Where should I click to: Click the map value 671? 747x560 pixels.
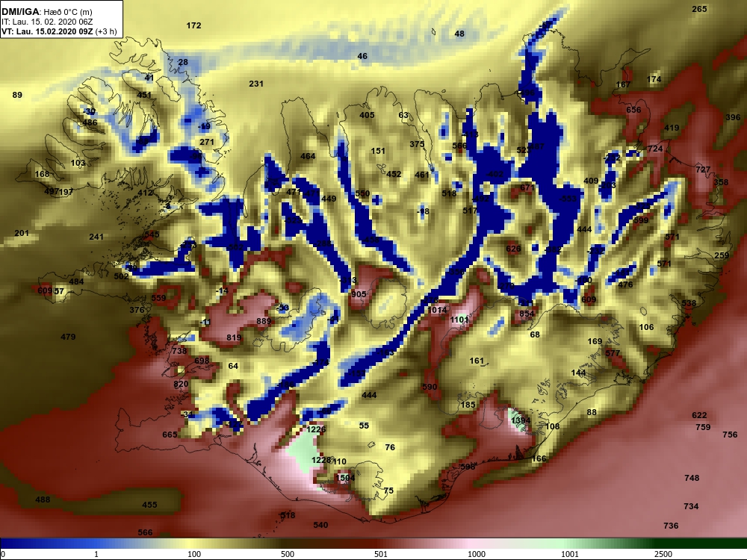(x=527, y=188)
